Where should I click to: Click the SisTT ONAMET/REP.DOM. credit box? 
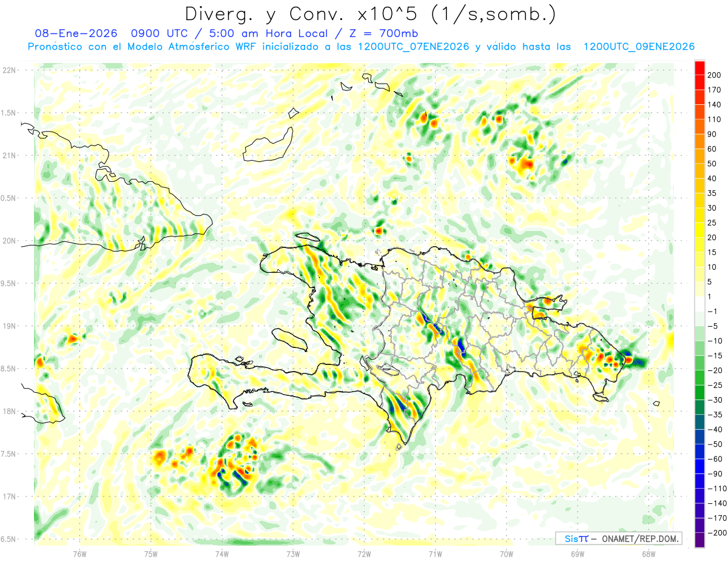(x=619, y=538)
